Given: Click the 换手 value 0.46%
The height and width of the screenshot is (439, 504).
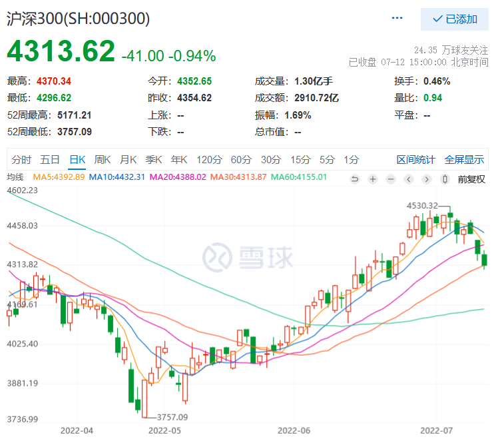Looking at the screenshot, I should pyautogui.click(x=437, y=81).
